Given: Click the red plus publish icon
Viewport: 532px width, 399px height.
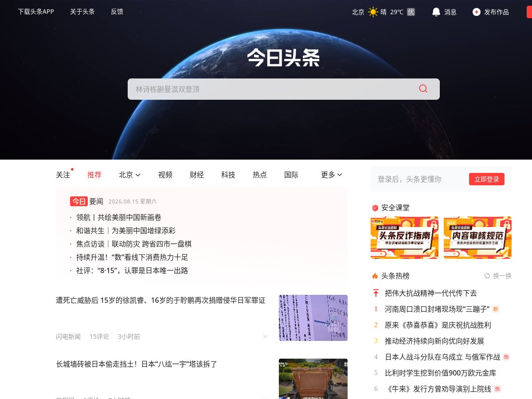Looking at the screenshot, I should click(477, 12).
